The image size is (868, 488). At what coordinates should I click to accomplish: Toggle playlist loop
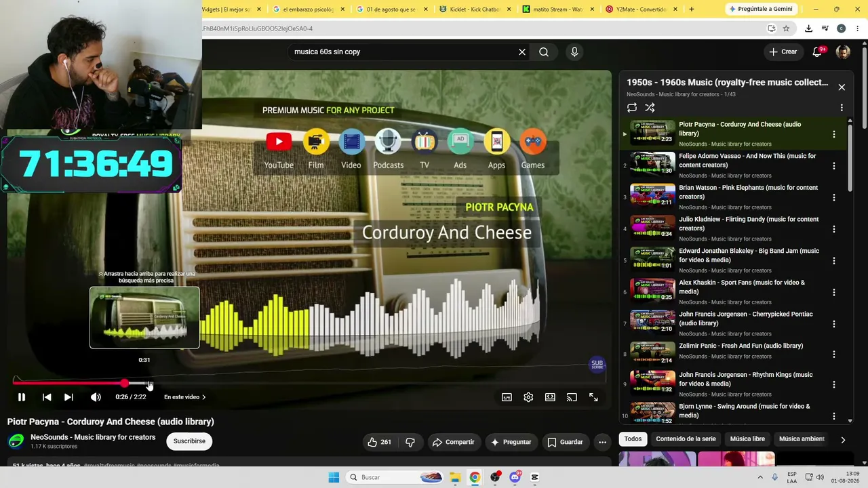[632, 108]
